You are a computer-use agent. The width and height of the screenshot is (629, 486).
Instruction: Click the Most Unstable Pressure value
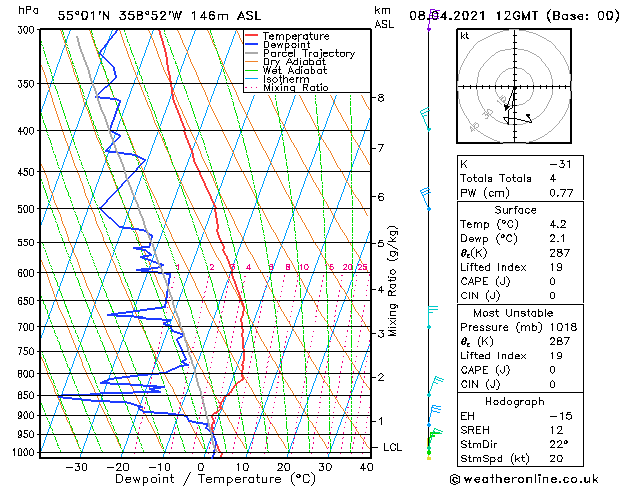pyautogui.click(x=563, y=327)
